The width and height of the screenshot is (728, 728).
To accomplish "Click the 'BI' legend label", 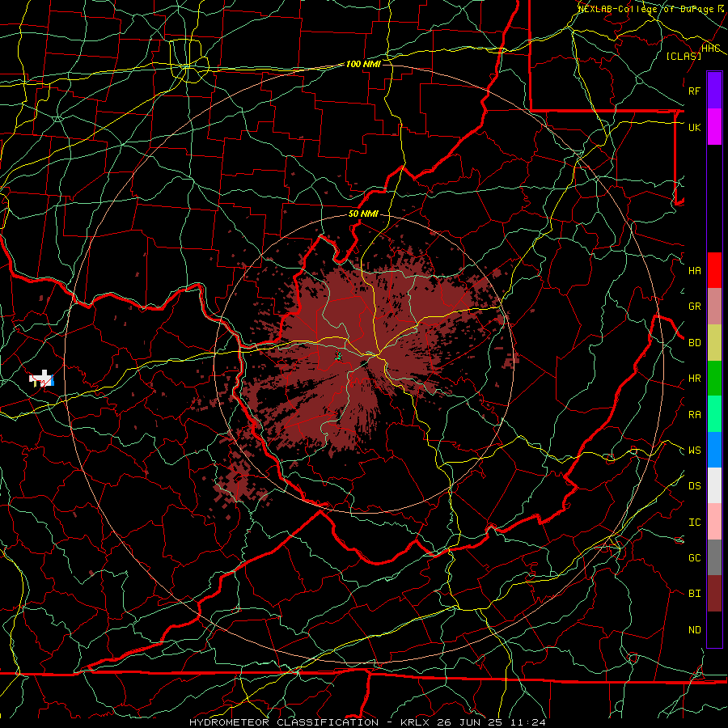I will point(694,594).
